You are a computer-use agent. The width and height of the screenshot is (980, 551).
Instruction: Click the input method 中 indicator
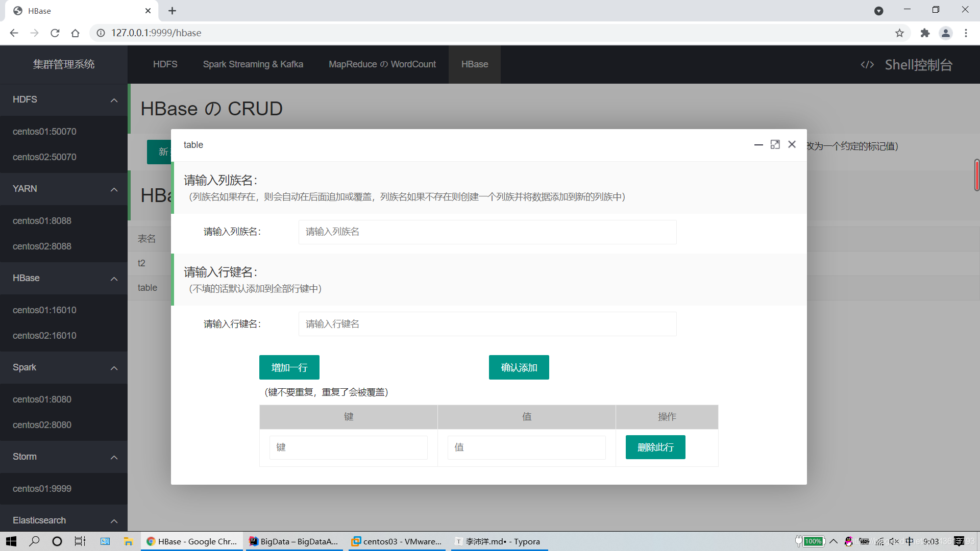pos(910,541)
